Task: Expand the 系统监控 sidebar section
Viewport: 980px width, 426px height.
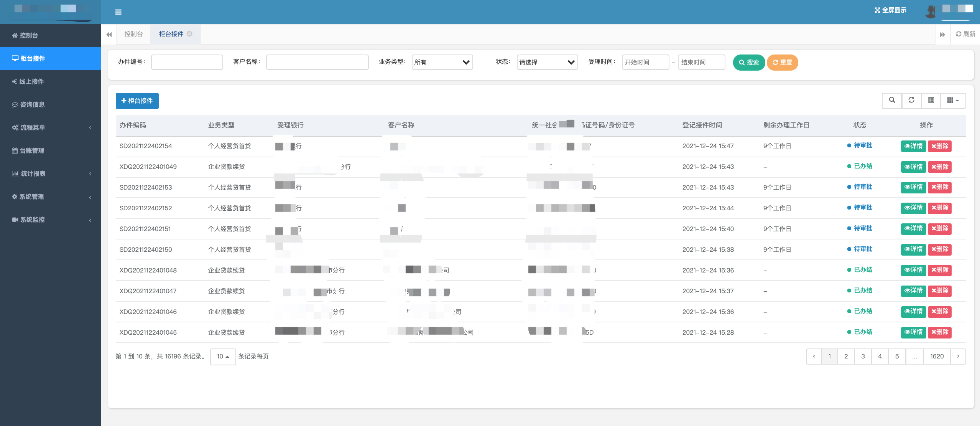Action: (51, 220)
